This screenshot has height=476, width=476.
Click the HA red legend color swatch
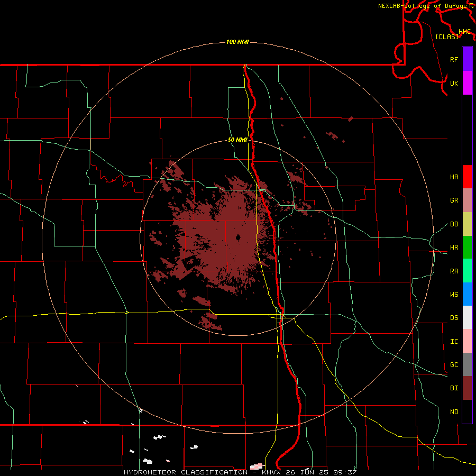(x=467, y=177)
